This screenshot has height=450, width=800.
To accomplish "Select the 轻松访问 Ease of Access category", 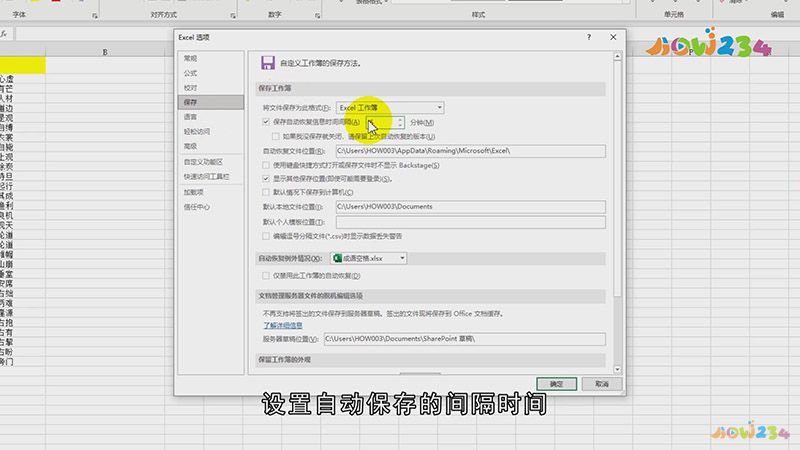I will click(211, 132).
